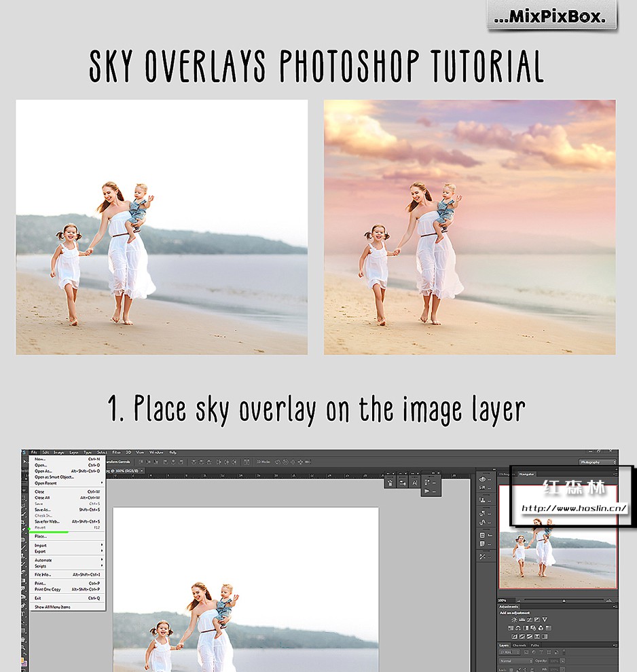
Task: Choose Open... from the File menu
Action: tap(67, 465)
